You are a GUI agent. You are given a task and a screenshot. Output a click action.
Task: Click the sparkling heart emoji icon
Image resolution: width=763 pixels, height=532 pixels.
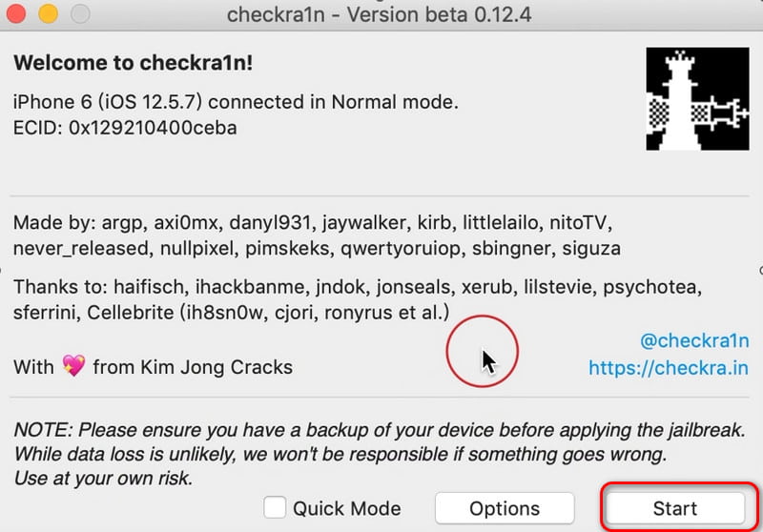coord(73,366)
